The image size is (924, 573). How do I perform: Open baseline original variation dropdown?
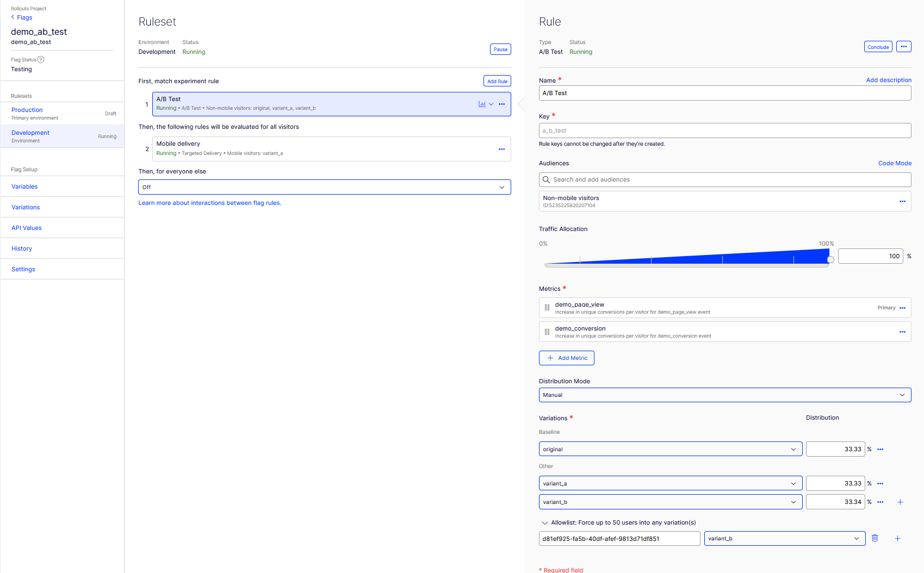pyautogui.click(x=671, y=449)
